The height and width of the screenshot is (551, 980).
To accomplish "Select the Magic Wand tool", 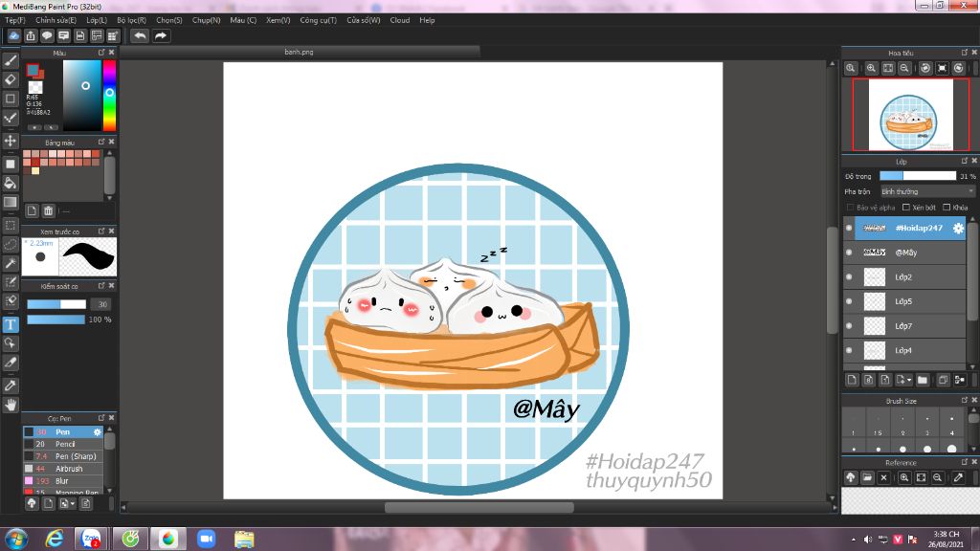I will tap(11, 263).
